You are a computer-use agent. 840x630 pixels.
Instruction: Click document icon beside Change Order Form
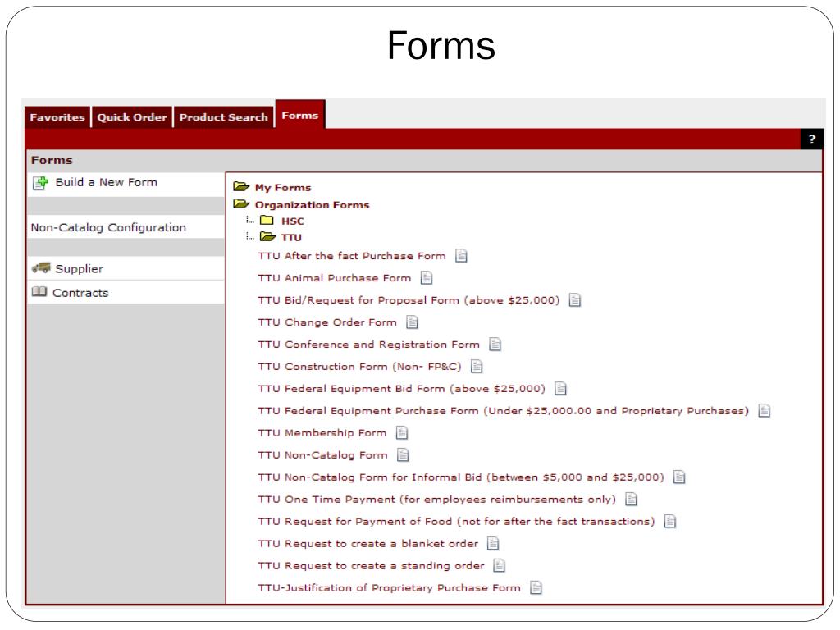412,322
